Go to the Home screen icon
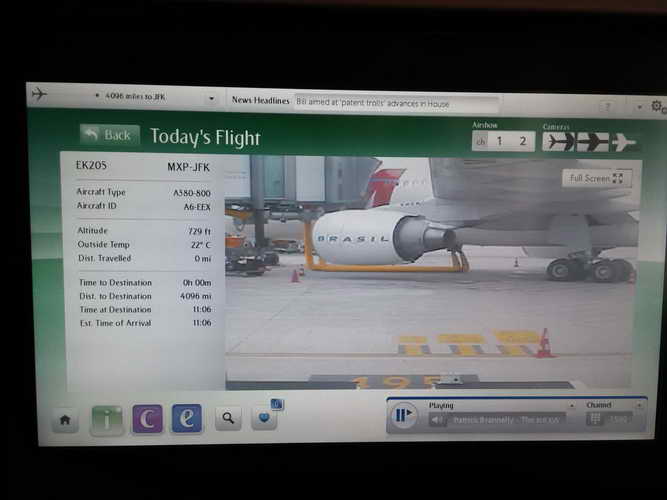 pos(65,420)
